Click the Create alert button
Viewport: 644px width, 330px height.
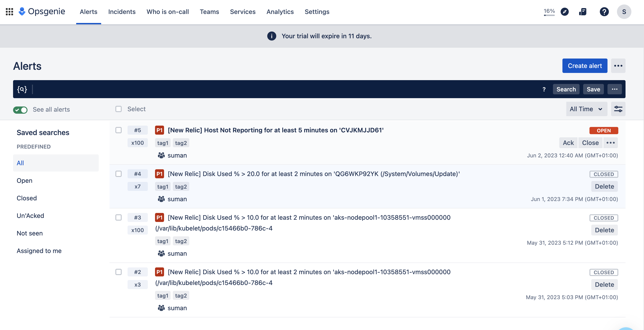[x=585, y=66]
